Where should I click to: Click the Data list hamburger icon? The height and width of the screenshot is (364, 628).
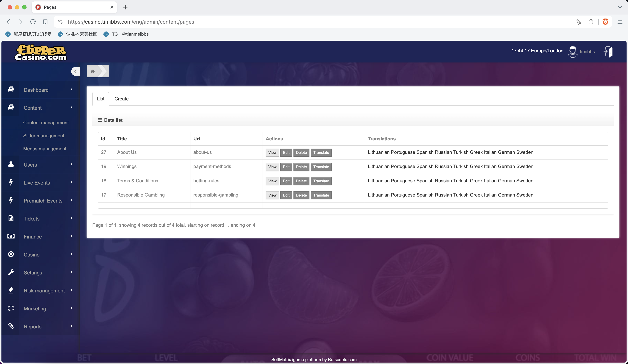[x=100, y=120]
